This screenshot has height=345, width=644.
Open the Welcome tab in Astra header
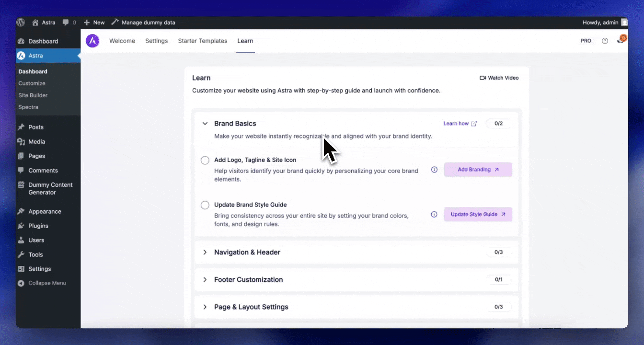click(x=122, y=41)
